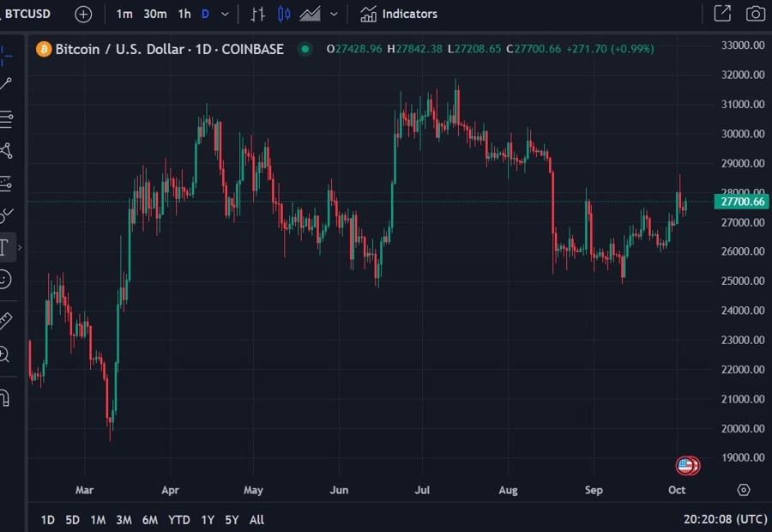Switch to candlestick chart style
The height and width of the screenshot is (532, 772).
tap(284, 15)
